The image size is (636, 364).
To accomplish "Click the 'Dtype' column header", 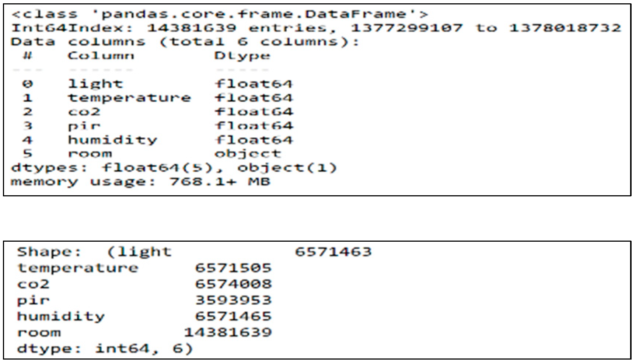I will point(242,56).
